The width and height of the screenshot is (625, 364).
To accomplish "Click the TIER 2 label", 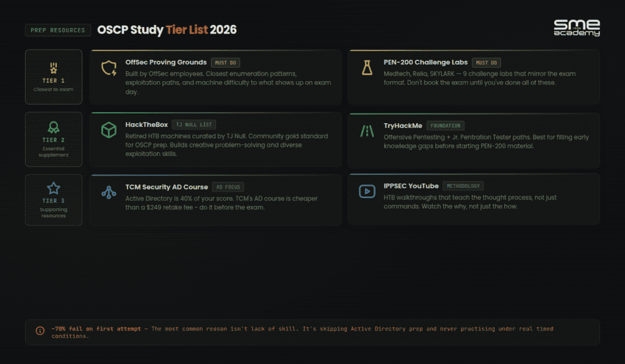I will pos(54,140).
